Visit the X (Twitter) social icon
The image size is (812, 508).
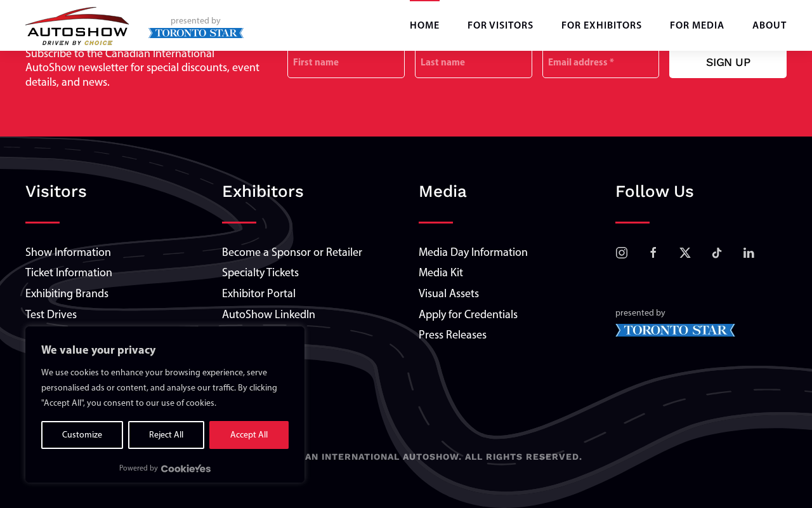tap(685, 253)
